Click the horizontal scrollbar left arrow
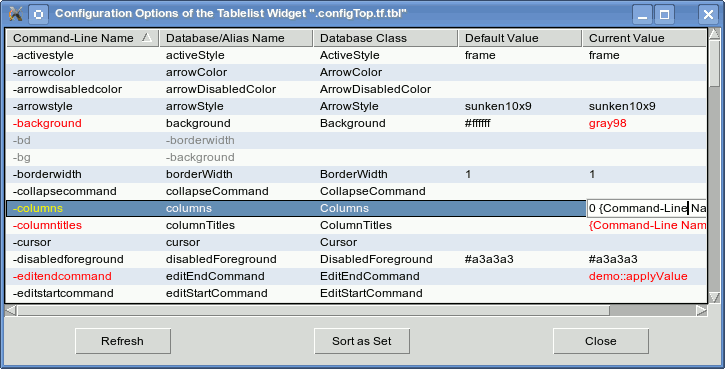The width and height of the screenshot is (725, 369). (11, 310)
